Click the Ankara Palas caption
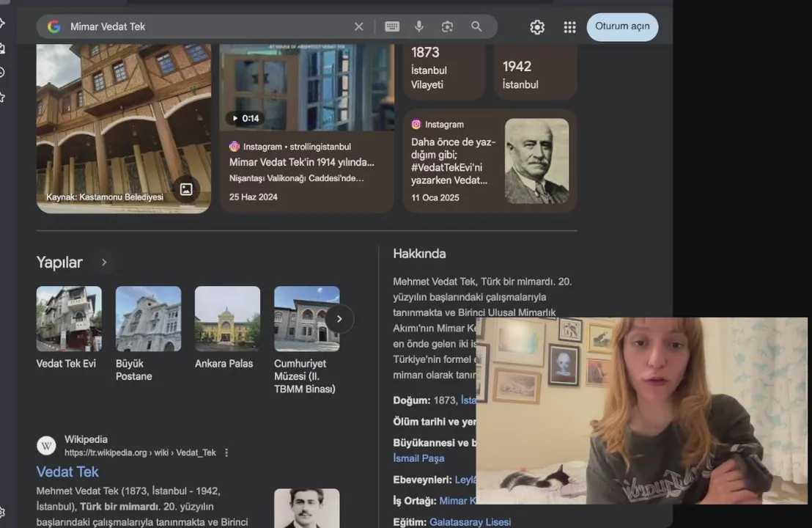Image resolution: width=812 pixels, height=528 pixels. [x=224, y=364]
